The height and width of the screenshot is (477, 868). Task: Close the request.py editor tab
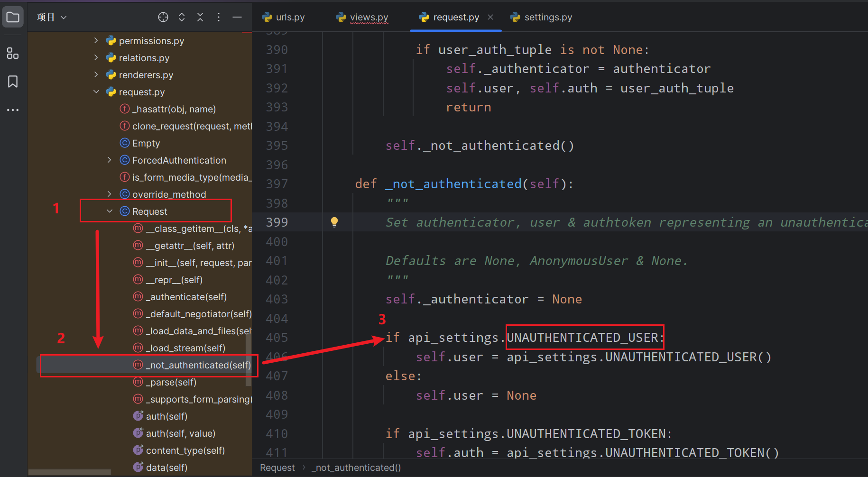tap(490, 18)
